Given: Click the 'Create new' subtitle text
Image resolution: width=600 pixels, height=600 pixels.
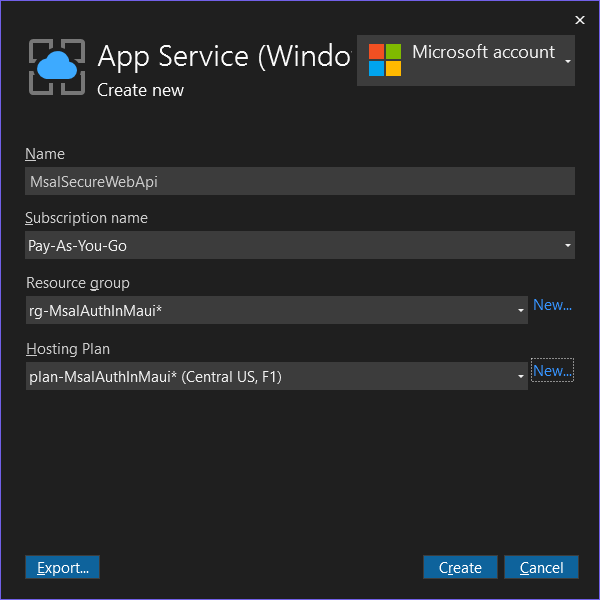Looking at the screenshot, I should coord(140,90).
